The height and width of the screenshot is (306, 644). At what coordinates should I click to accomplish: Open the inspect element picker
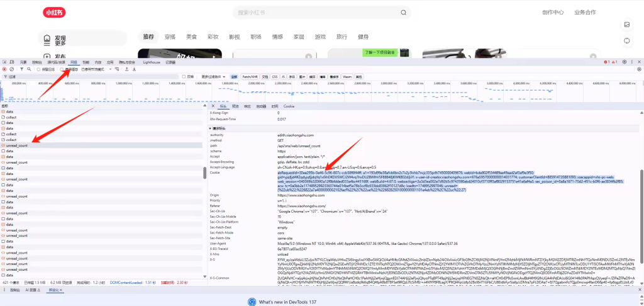pyautogui.click(x=4, y=62)
